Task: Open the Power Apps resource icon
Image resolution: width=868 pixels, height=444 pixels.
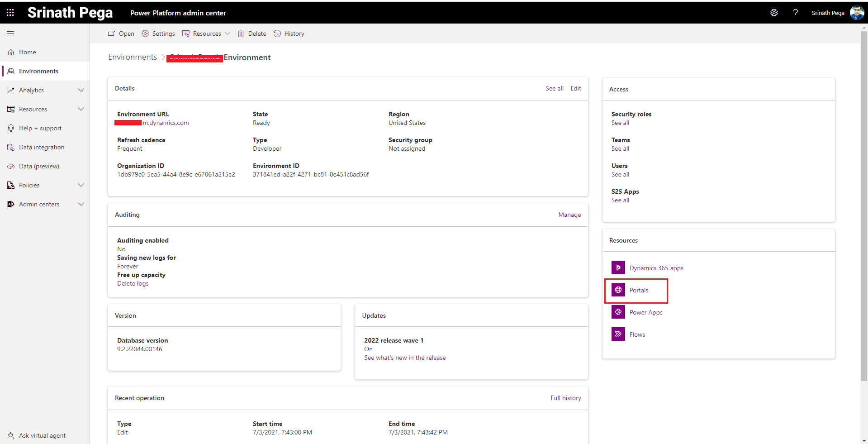Action: pyautogui.click(x=618, y=312)
